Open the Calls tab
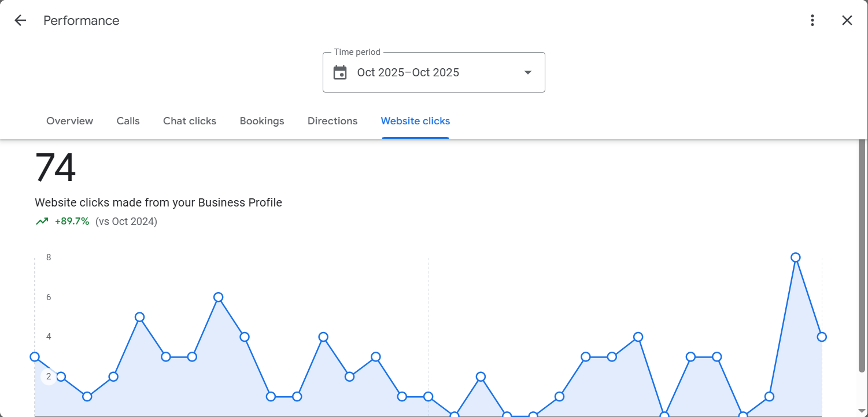The image size is (868, 417). [x=128, y=121]
